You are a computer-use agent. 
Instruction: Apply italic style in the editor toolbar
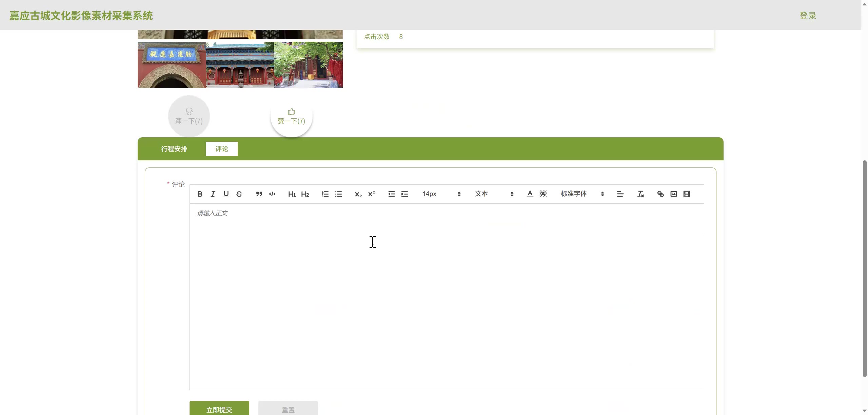[213, 194]
